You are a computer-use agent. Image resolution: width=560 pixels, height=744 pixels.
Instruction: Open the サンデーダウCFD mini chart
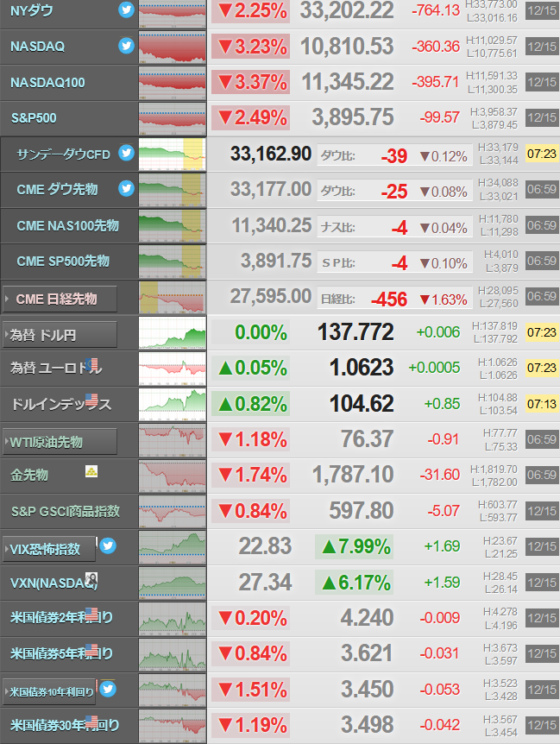(173, 154)
